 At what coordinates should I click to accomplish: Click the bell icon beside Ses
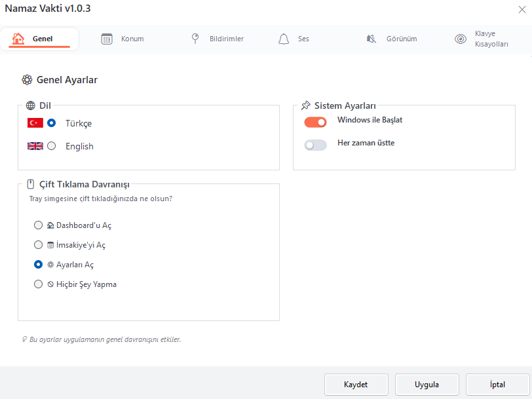coord(284,39)
